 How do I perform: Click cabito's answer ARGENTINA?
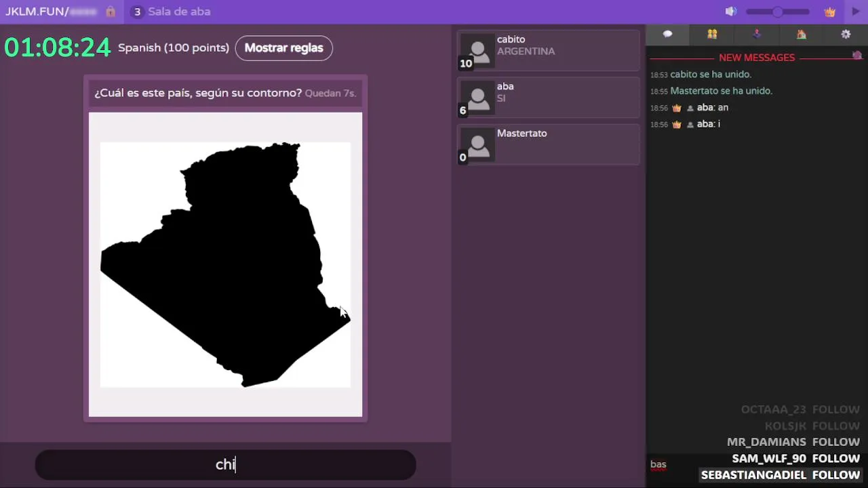point(526,52)
